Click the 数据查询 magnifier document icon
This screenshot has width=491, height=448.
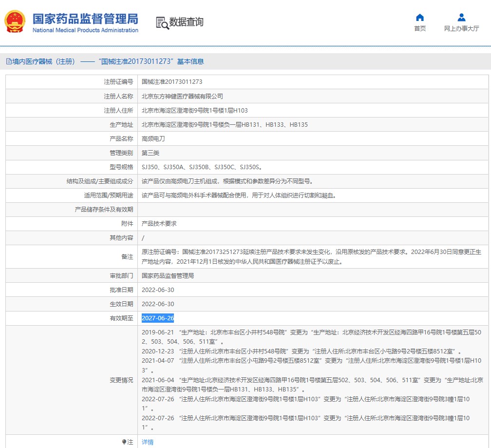point(162,22)
